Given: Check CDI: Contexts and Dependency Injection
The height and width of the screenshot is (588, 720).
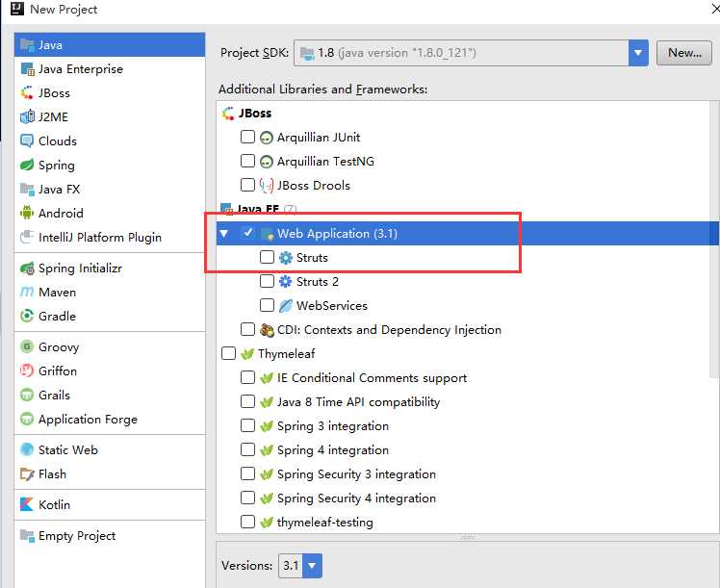Looking at the screenshot, I should [x=247, y=329].
